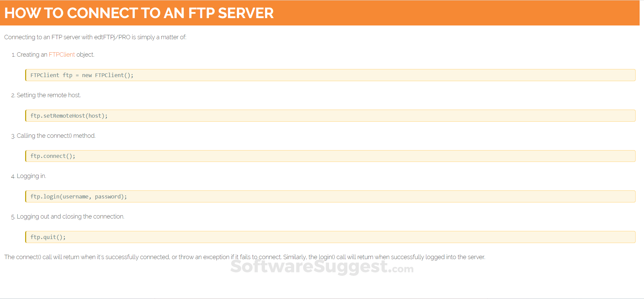Click the 'How to Connect to an FTP Server' heading

click(x=139, y=13)
